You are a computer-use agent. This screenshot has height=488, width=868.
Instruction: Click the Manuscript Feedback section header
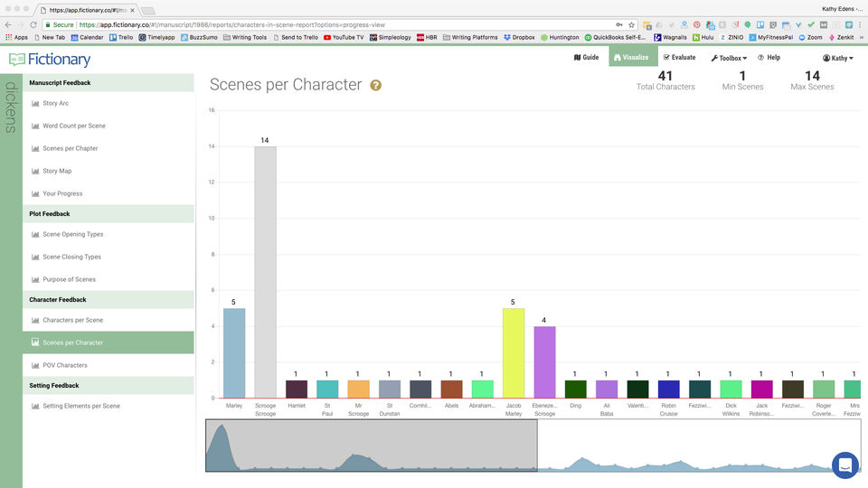[108, 82]
